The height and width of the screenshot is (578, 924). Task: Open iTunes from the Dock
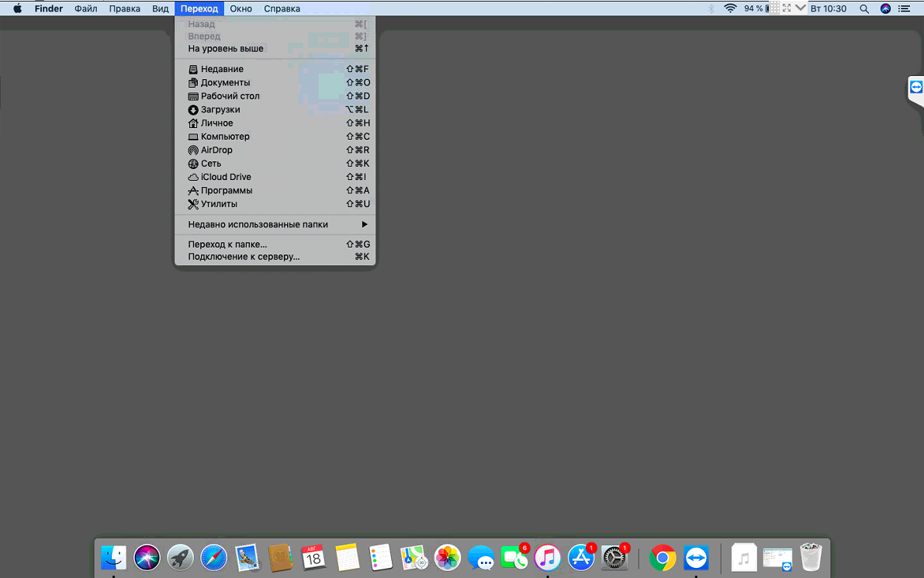tap(548, 557)
